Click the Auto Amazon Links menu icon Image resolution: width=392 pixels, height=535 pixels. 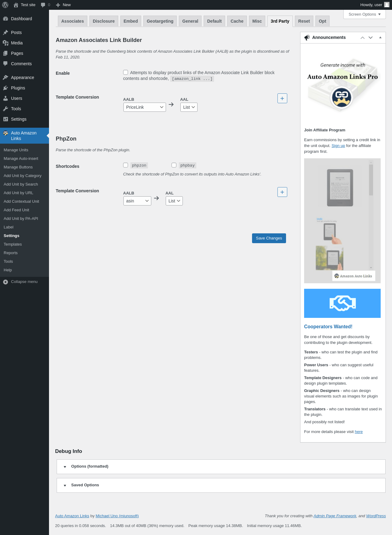6,133
